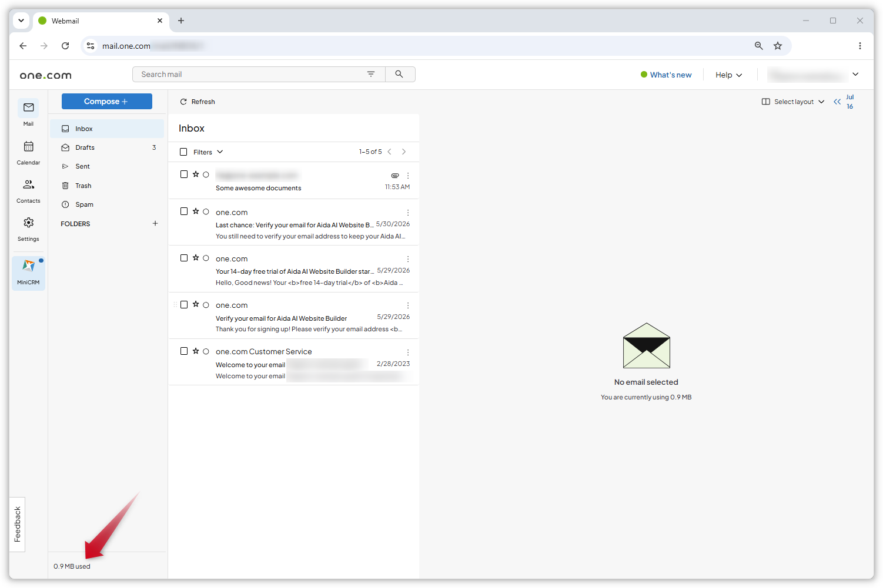This screenshot has width=883, height=588.
Task: Reload the browser page
Action: (65, 46)
